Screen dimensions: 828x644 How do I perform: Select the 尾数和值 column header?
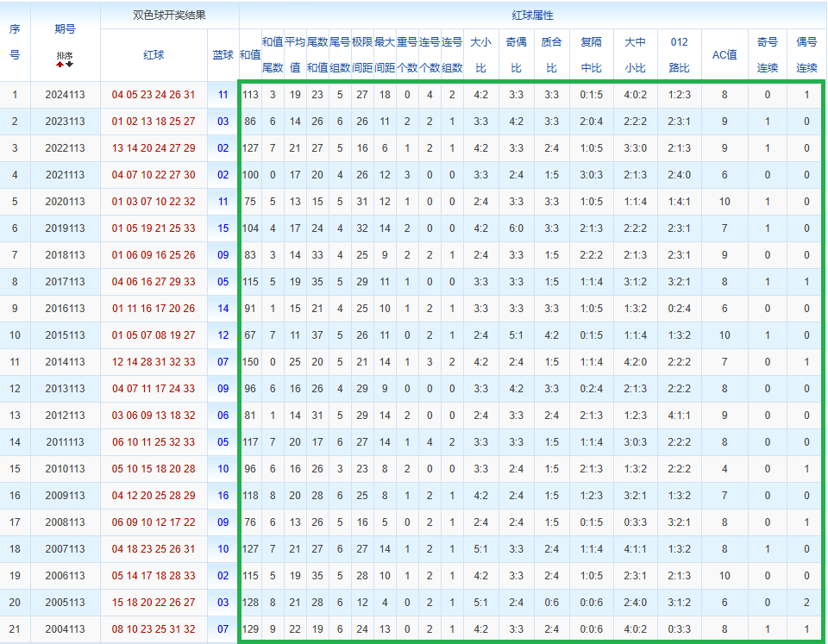tap(317, 55)
